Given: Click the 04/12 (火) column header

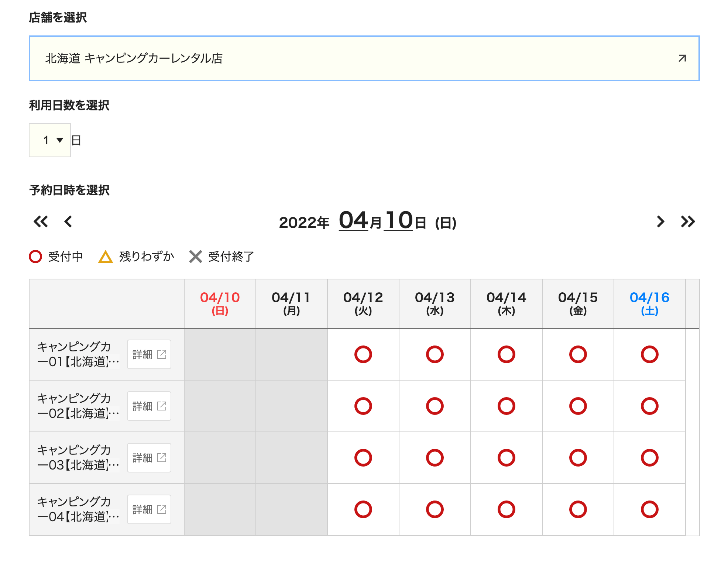Looking at the screenshot, I should click(x=363, y=303).
